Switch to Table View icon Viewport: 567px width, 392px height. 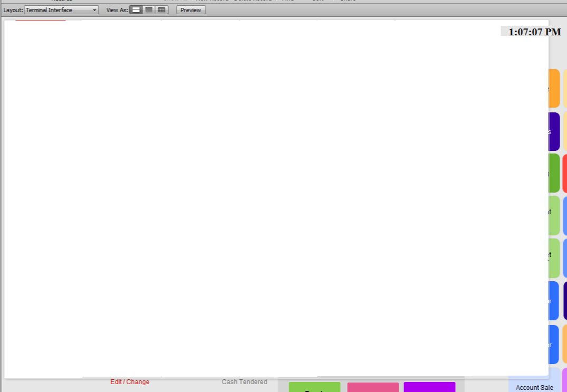[161, 10]
